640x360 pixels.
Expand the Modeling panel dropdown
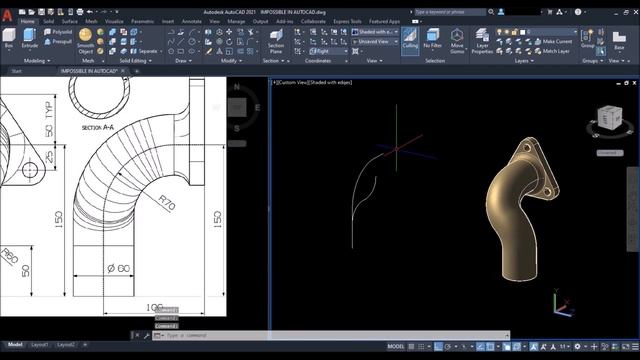click(37, 61)
